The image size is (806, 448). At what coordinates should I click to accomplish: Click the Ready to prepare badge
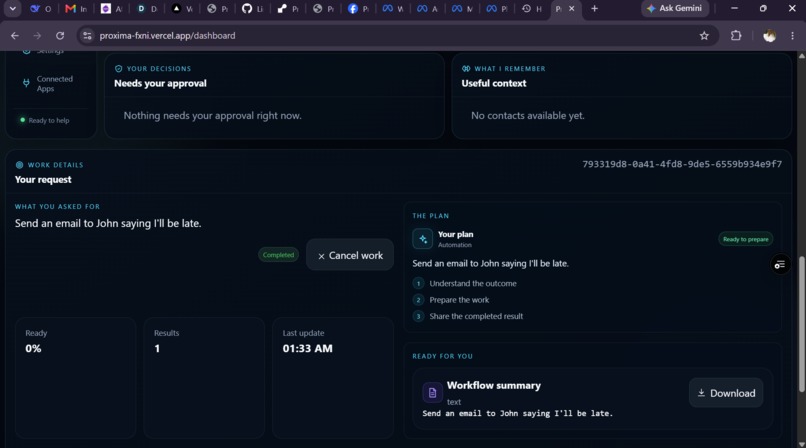coord(745,239)
